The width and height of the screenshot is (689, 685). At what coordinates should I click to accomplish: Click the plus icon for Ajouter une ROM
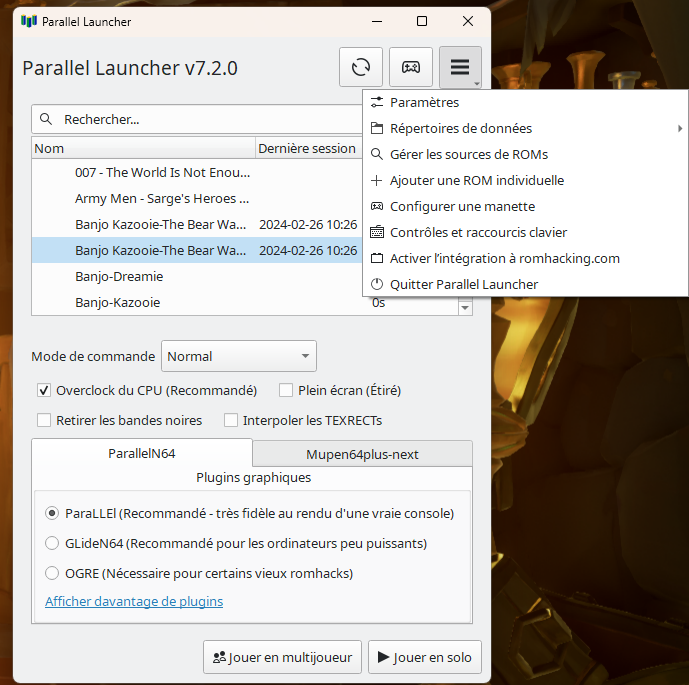(377, 180)
